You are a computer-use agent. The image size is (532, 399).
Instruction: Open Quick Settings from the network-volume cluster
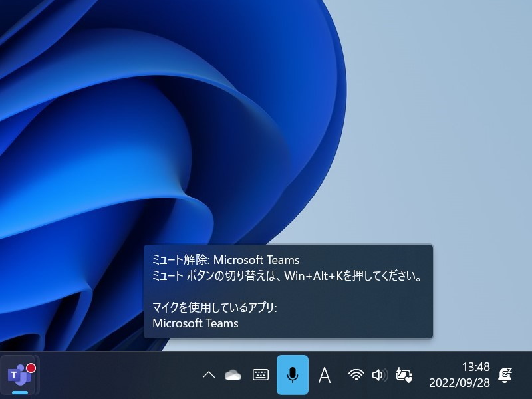point(369,374)
